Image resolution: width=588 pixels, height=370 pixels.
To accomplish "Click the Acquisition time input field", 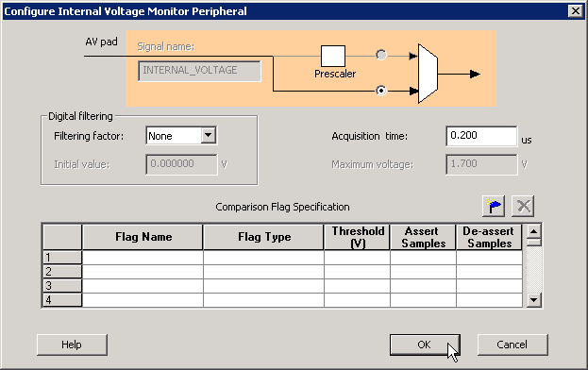I will (x=481, y=136).
